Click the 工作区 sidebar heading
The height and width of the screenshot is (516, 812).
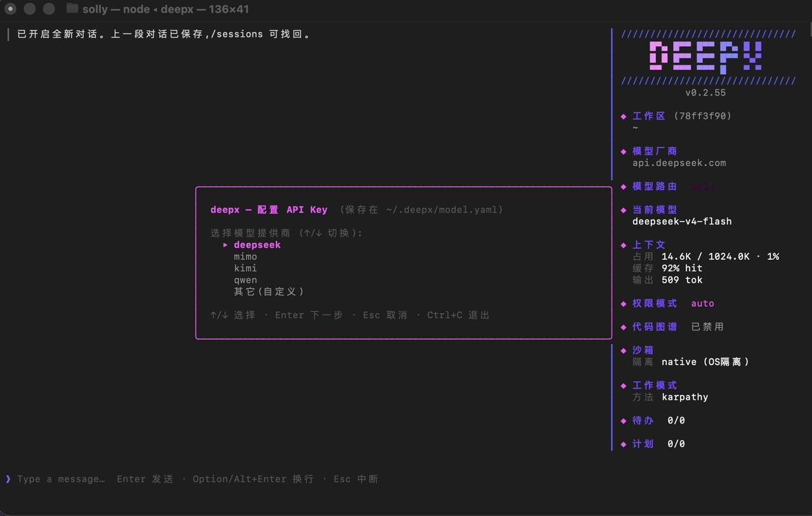(649, 116)
